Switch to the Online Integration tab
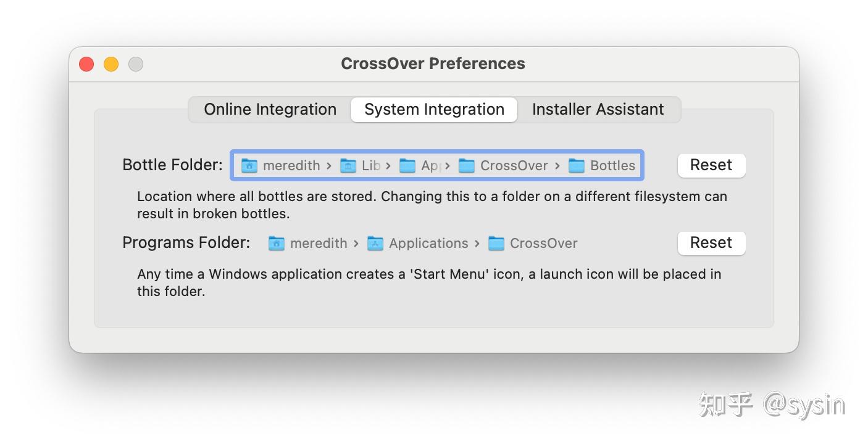 point(270,109)
